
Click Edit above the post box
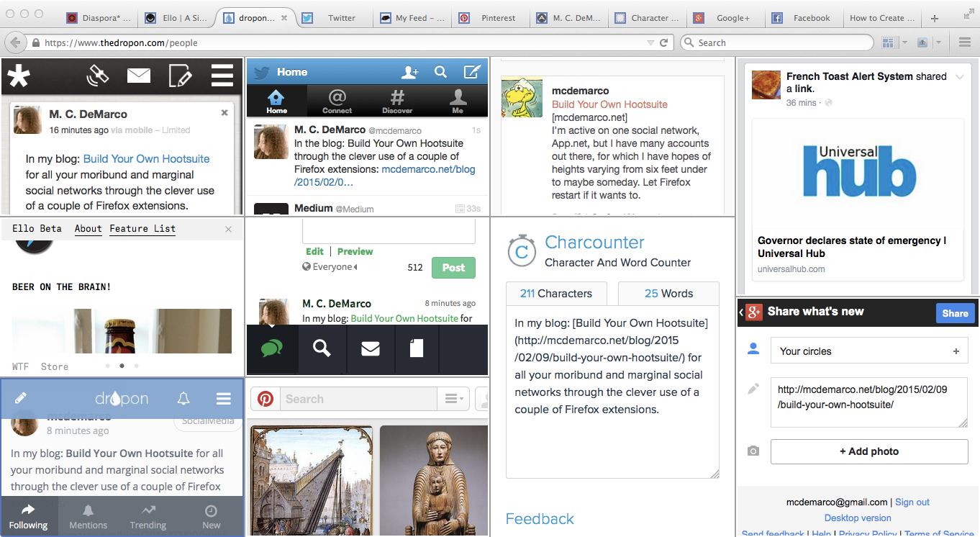click(314, 251)
